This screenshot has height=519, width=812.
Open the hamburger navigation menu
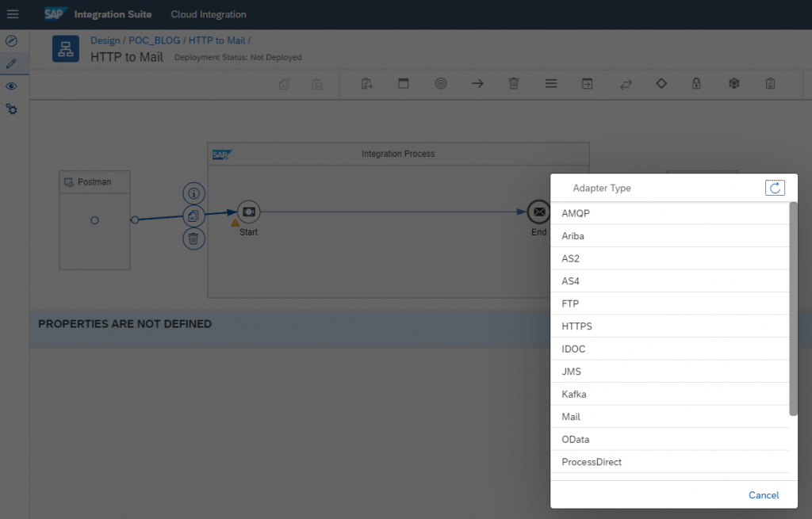pos(13,14)
